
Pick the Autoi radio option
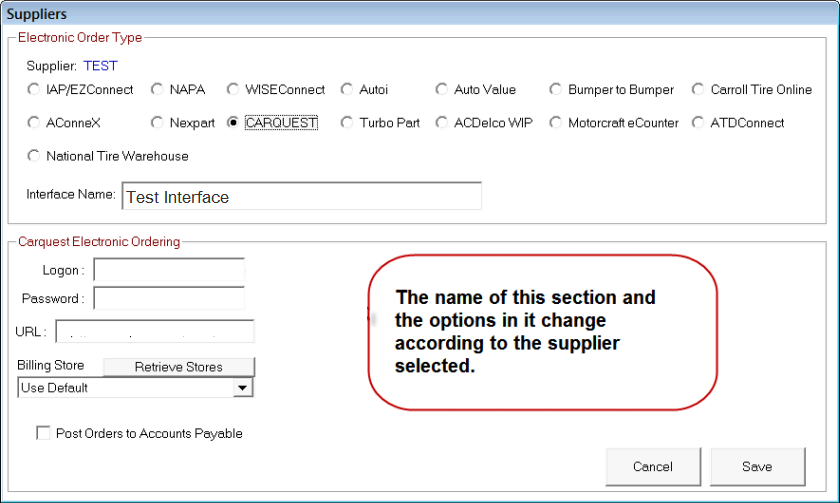coord(347,90)
